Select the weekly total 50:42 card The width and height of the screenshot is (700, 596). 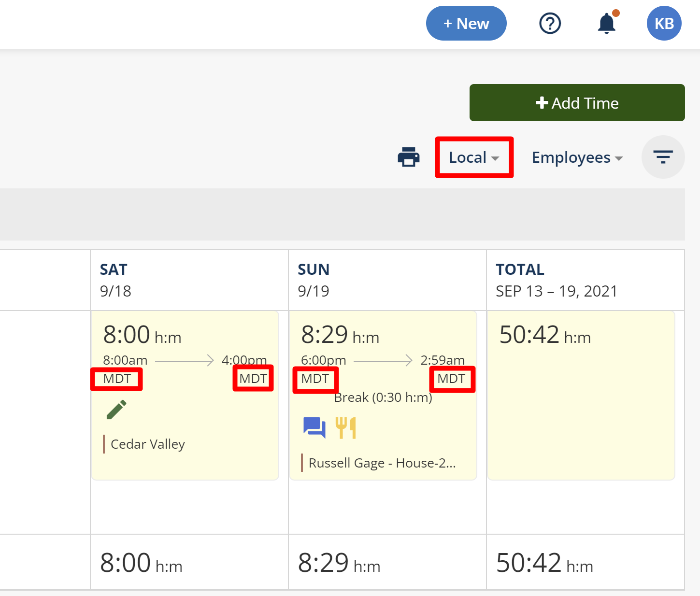point(581,395)
